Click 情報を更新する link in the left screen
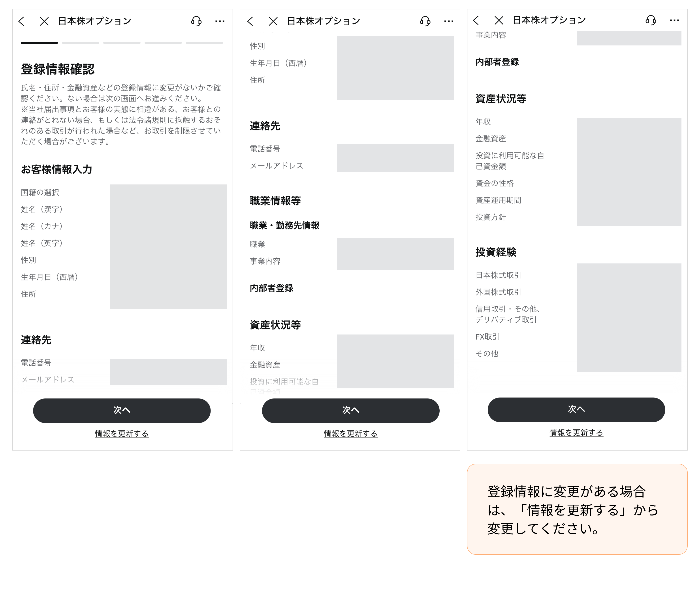 point(122,434)
